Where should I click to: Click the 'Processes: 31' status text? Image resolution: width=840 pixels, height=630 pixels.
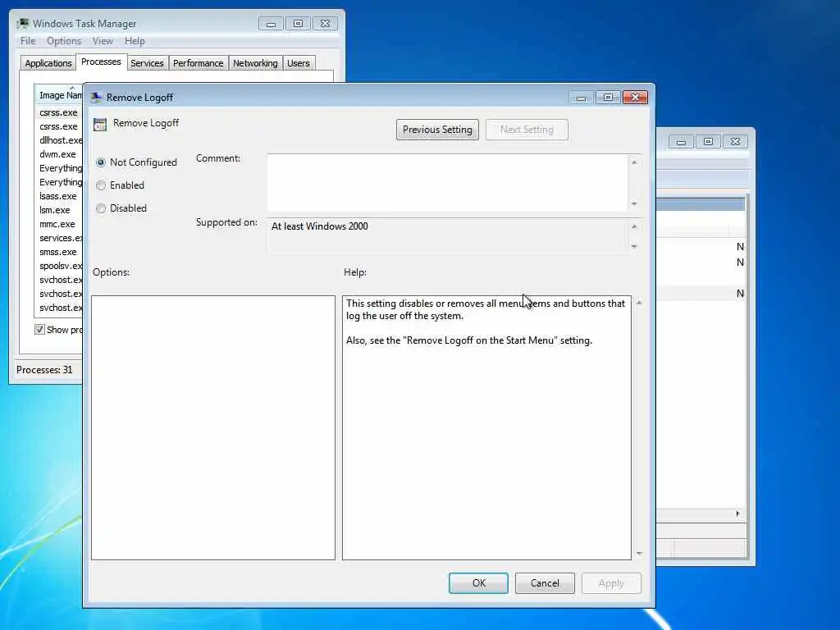pyautogui.click(x=44, y=370)
